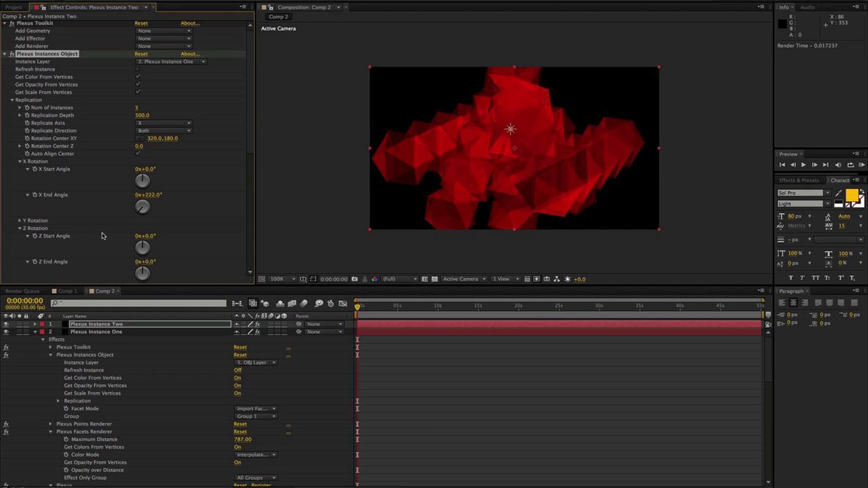Open the Replicate Axis dropdown
Image resolution: width=868 pixels, height=488 pixels.
(x=164, y=123)
